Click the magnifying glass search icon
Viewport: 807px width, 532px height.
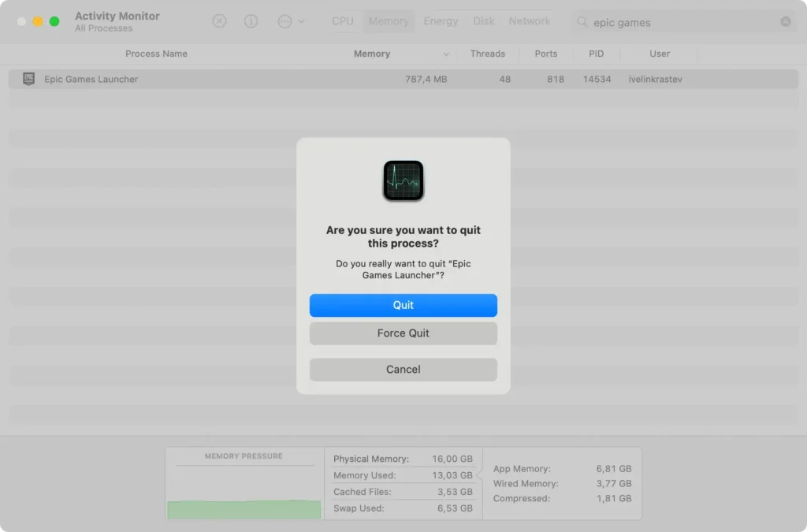pyautogui.click(x=582, y=21)
